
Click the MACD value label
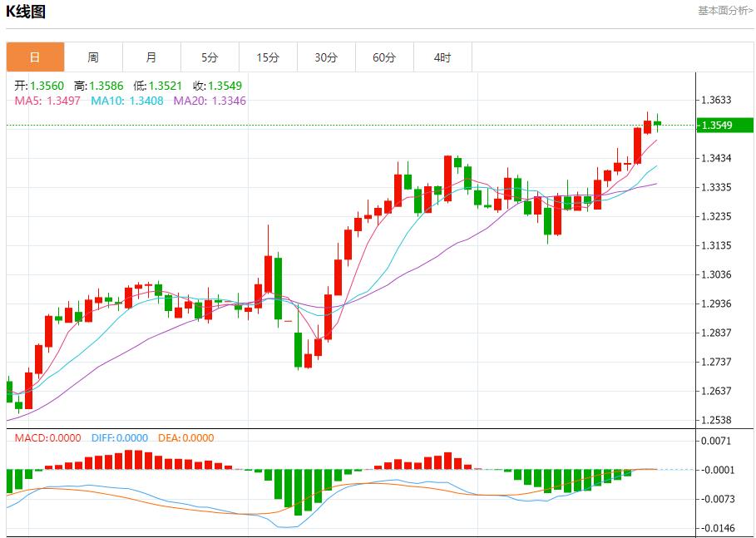(48, 438)
